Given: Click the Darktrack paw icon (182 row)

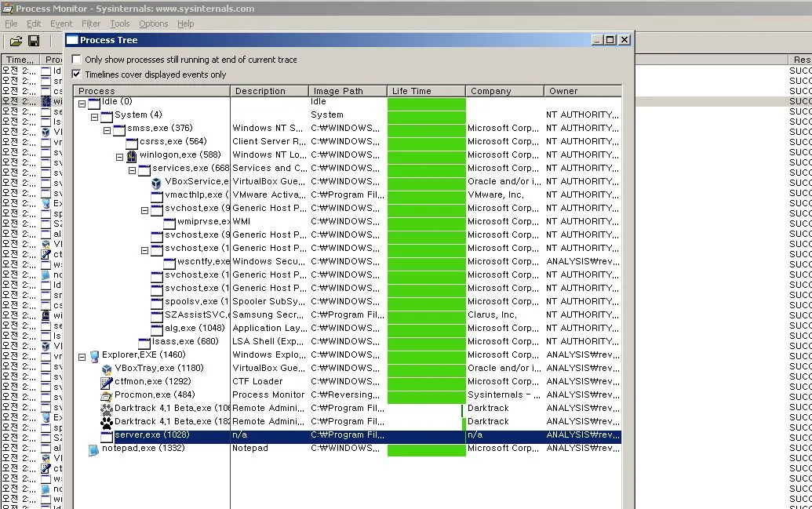Looking at the screenshot, I should [x=107, y=423].
